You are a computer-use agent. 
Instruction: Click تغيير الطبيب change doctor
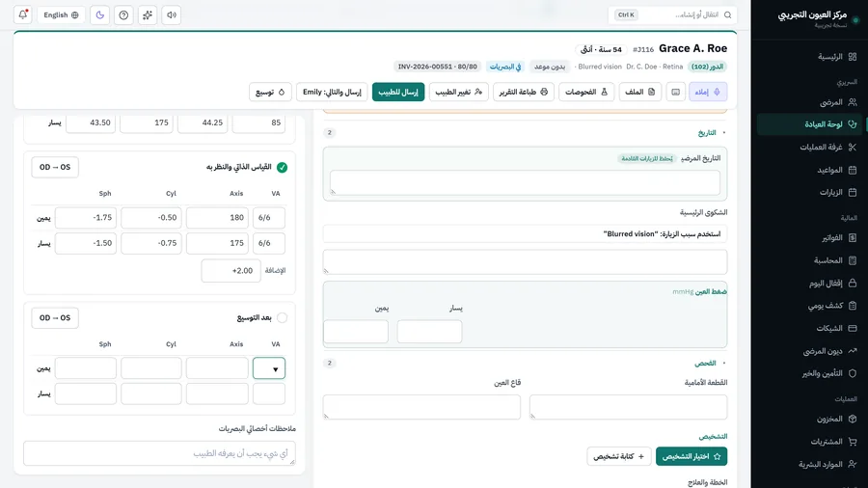458,92
